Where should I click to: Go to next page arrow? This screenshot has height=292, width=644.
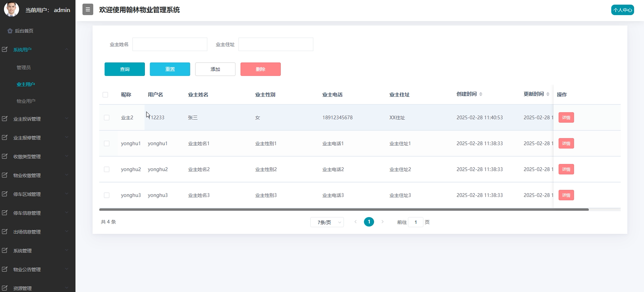coord(382,222)
